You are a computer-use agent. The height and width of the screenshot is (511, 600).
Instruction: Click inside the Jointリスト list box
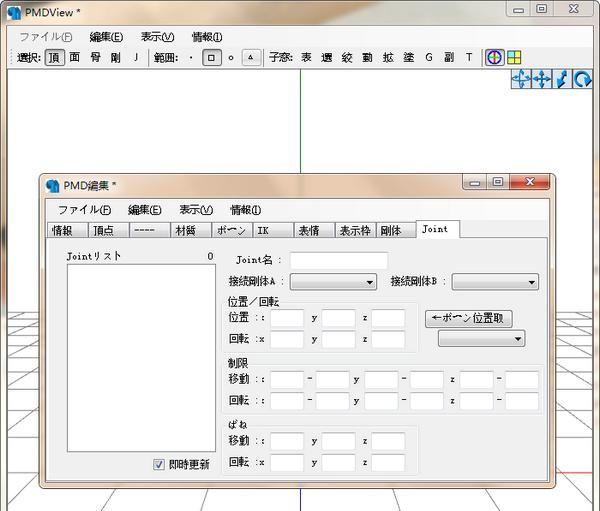click(x=134, y=355)
